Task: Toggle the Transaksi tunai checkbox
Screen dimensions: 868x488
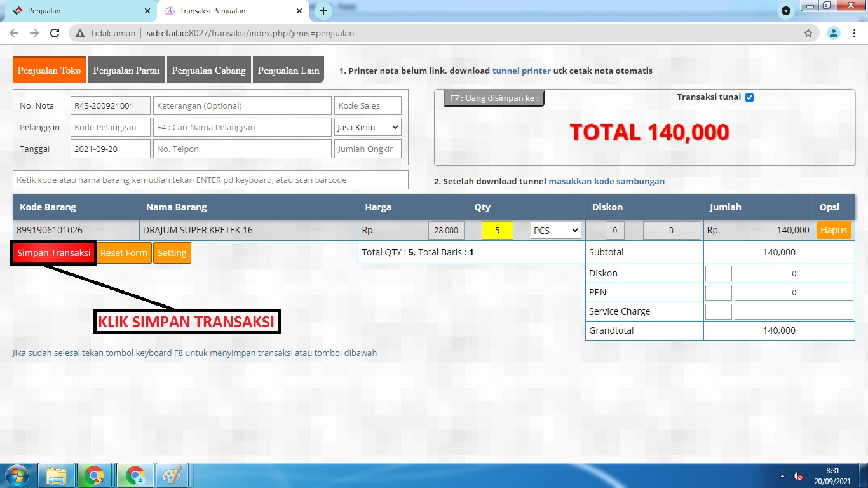Action: point(749,97)
